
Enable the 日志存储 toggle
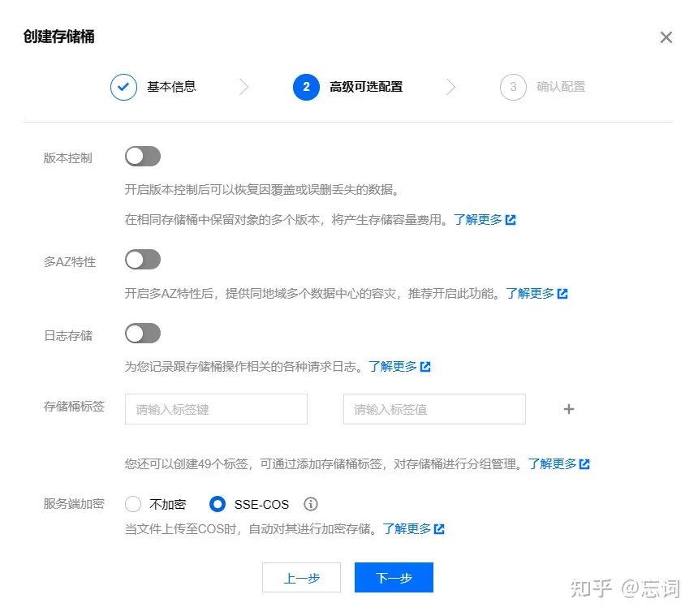(x=142, y=333)
